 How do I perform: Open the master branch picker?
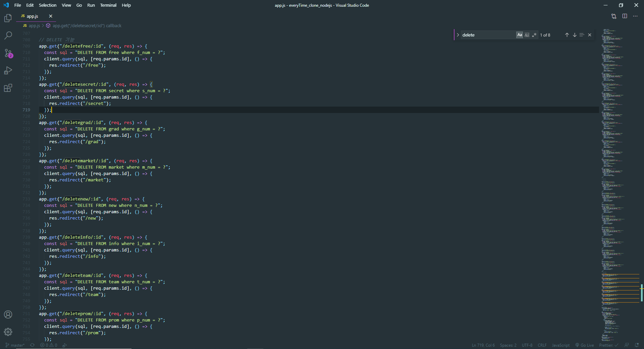tap(15, 345)
